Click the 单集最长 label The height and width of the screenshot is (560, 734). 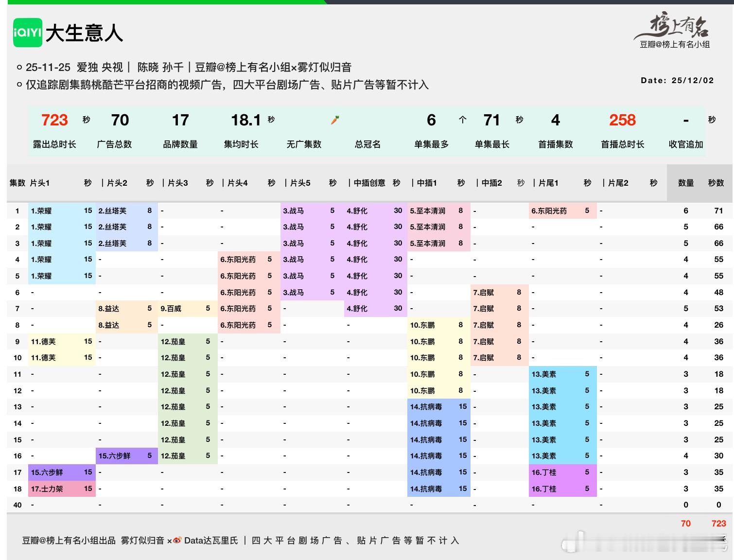pyautogui.click(x=492, y=144)
